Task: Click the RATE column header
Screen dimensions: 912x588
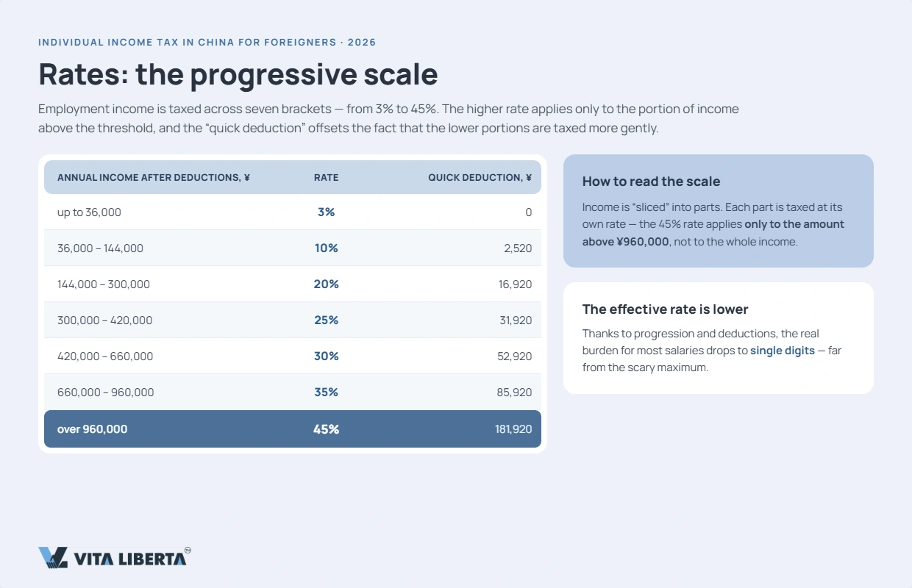Action: pyautogui.click(x=326, y=177)
